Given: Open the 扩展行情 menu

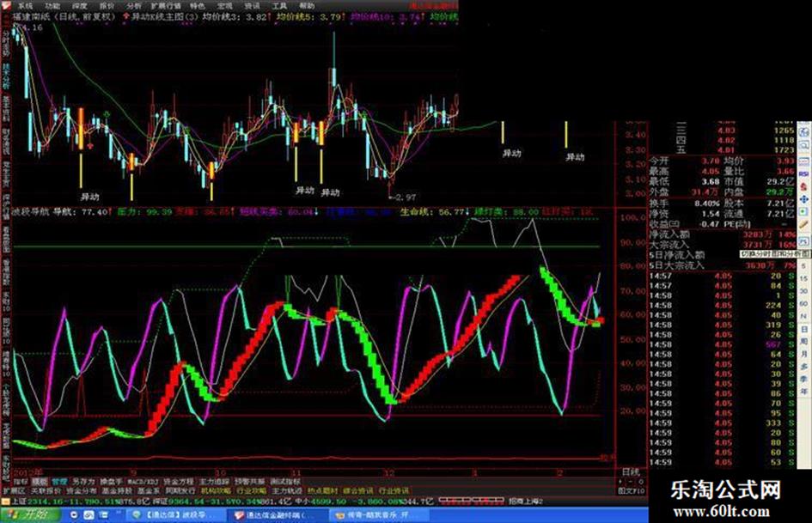Looking at the screenshot, I should [x=166, y=6].
